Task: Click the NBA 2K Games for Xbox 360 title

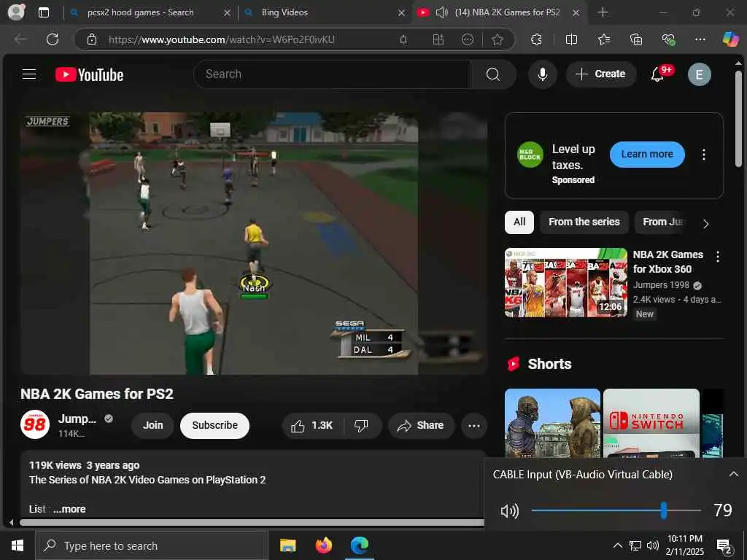Action: pos(668,262)
